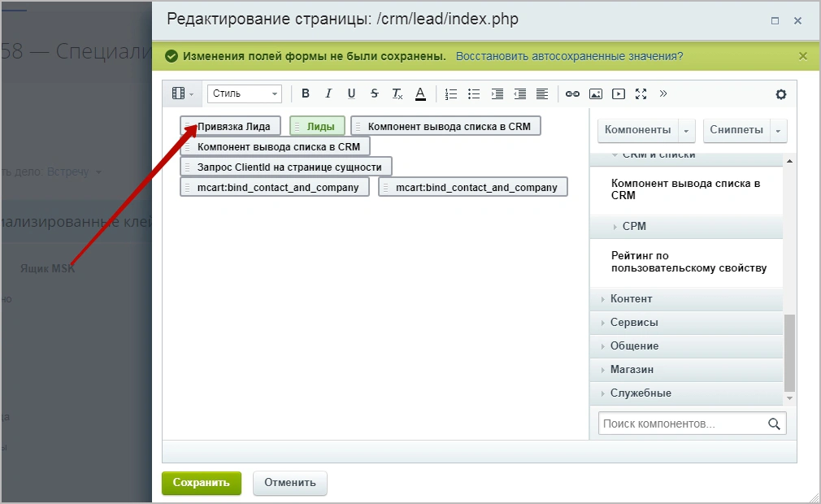
Task: Increase indent of selected text
Action: 497,93
